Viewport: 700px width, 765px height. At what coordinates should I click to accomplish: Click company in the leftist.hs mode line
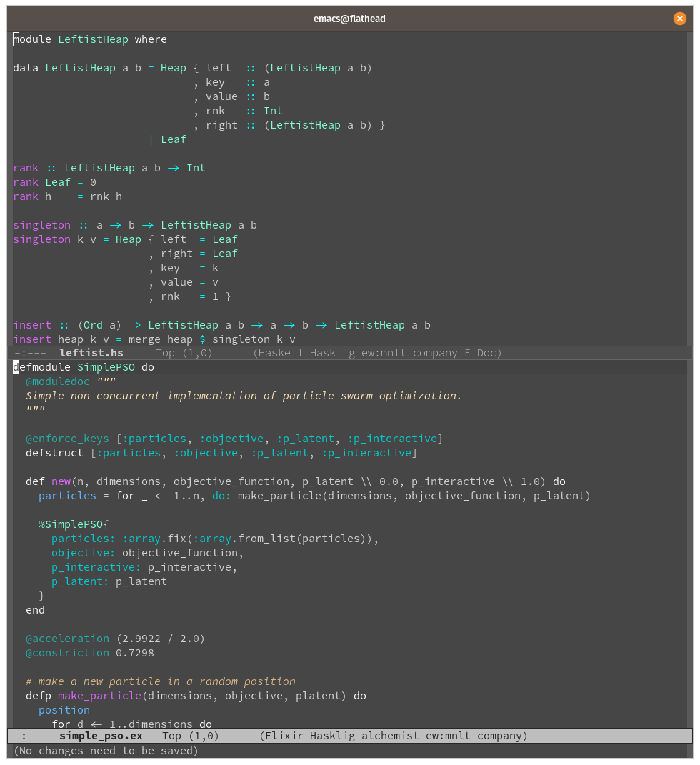click(x=435, y=353)
